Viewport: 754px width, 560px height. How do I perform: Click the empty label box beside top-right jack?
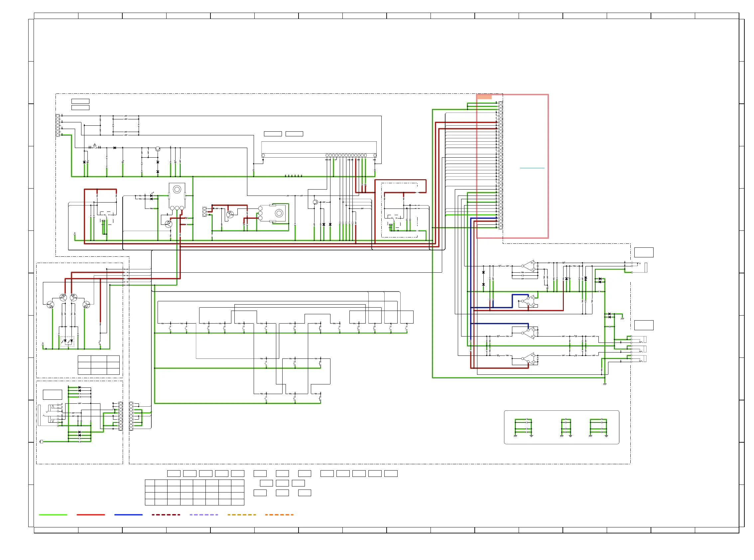(x=644, y=252)
